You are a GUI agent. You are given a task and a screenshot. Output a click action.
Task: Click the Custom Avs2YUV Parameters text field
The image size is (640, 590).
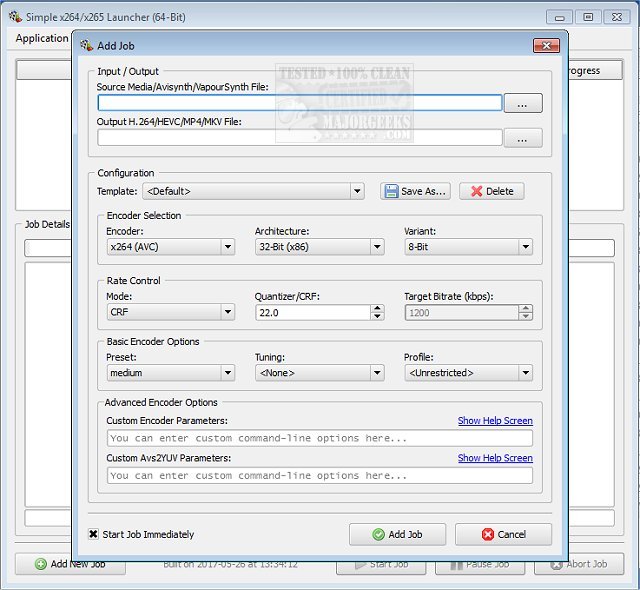coord(320,476)
